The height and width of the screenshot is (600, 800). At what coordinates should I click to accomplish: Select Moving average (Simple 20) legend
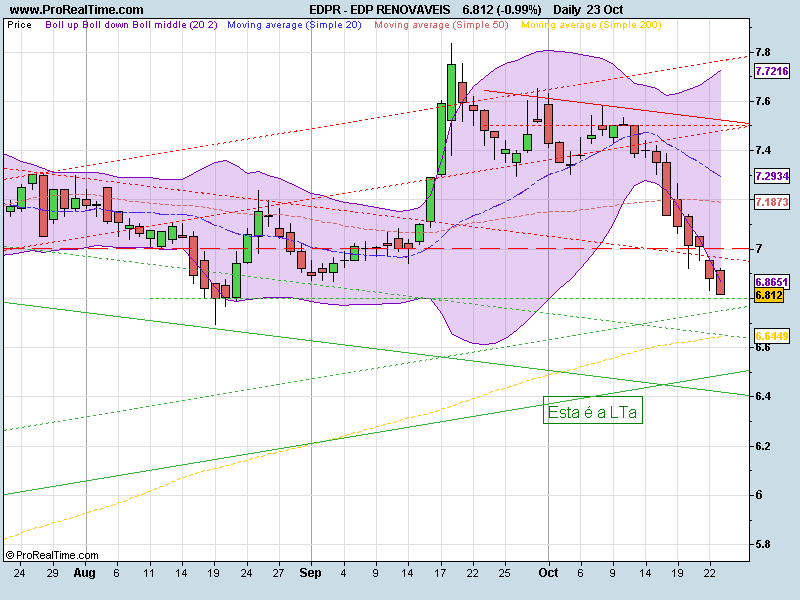pyautogui.click(x=294, y=24)
